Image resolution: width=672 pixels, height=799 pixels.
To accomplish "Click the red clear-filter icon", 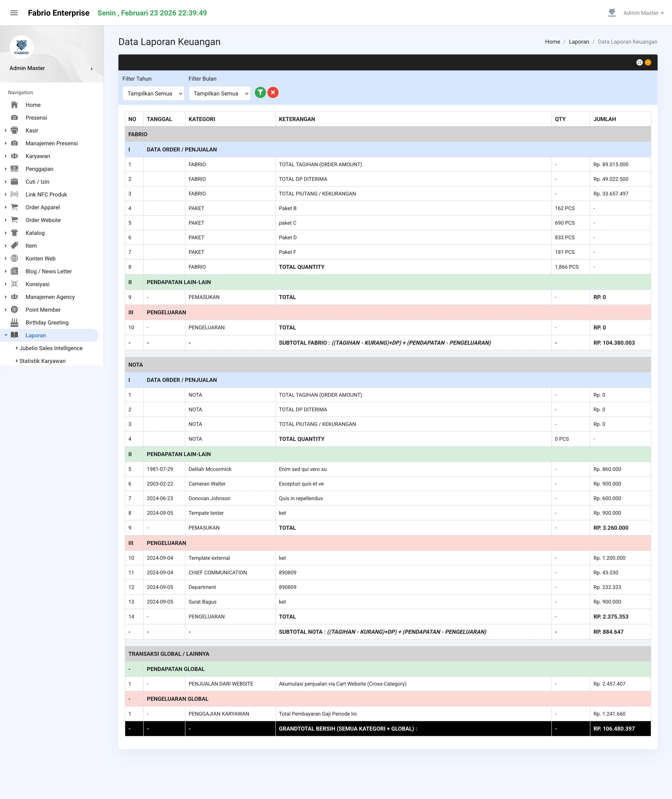I will coord(273,93).
